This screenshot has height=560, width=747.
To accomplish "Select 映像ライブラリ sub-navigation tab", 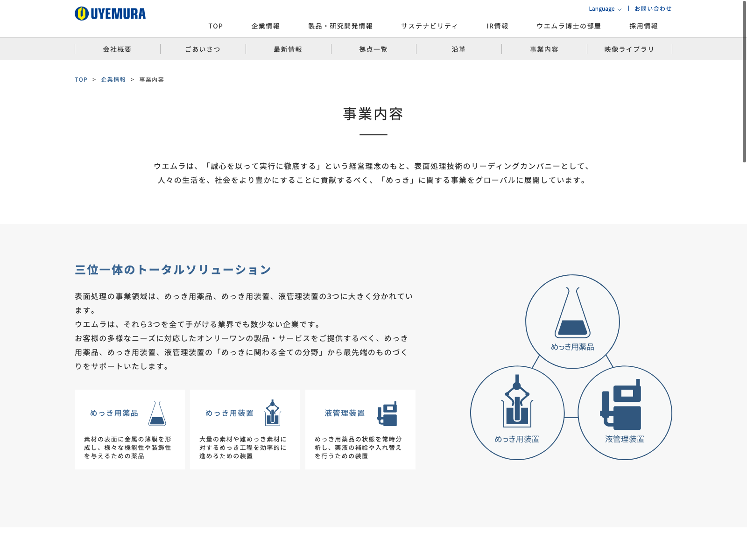I will [629, 49].
